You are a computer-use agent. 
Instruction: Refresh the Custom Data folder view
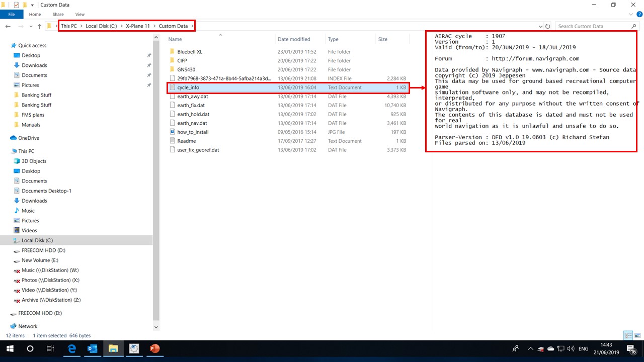(548, 26)
